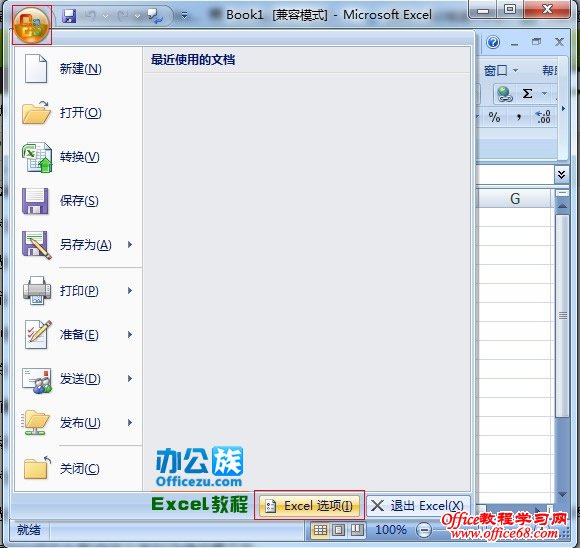
Task: Click 退出 Excel(X) button
Action: 418,506
